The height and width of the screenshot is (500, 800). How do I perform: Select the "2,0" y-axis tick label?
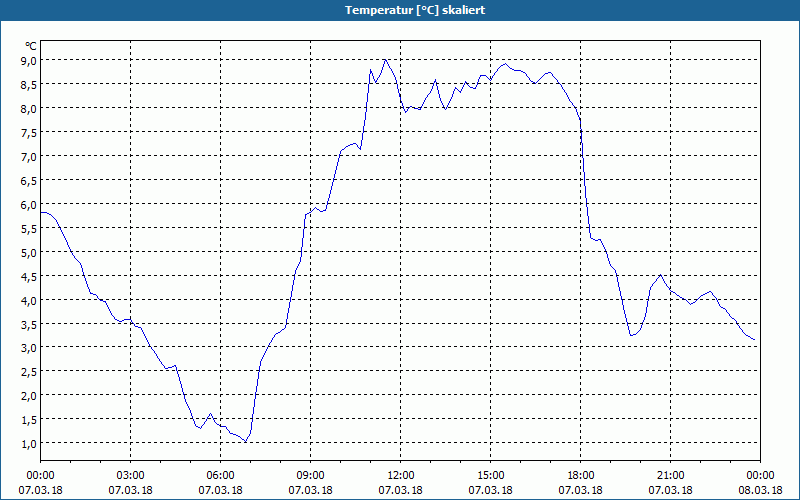coord(29,396)
